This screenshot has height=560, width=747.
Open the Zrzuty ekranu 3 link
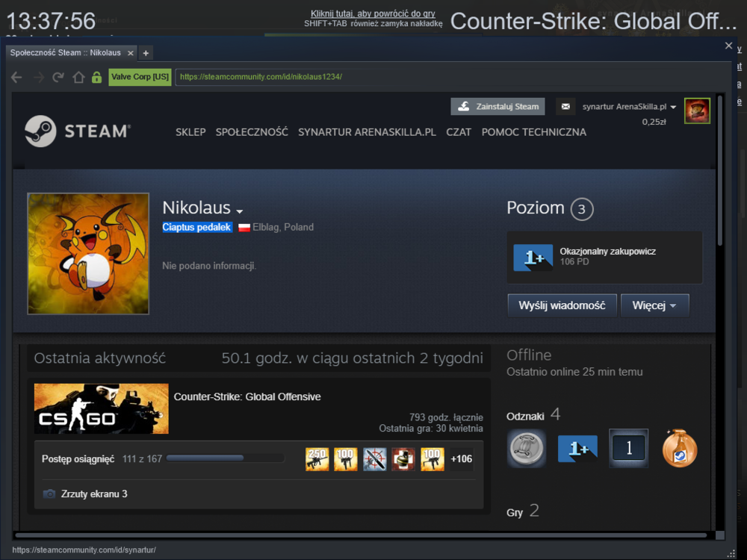point(94,494)
